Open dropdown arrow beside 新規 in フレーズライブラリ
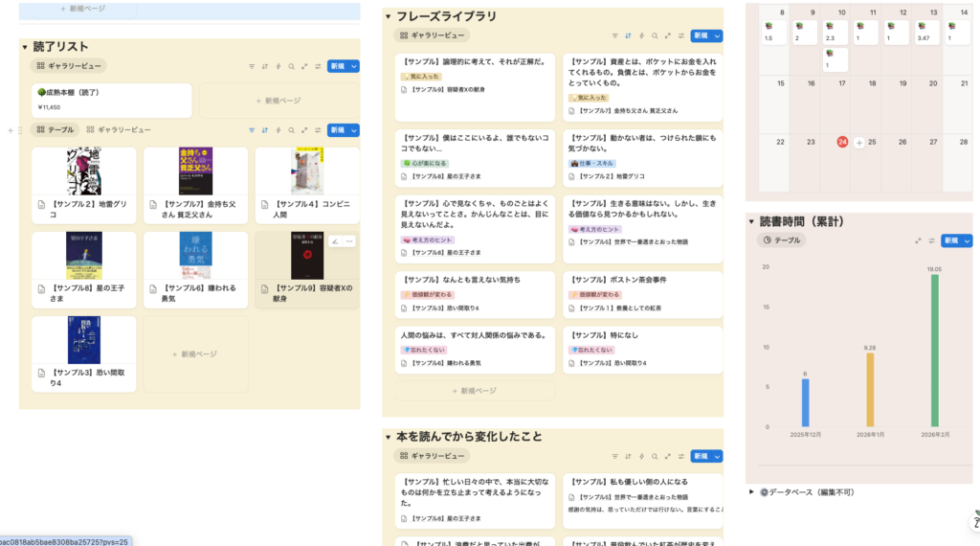This screenshot has height=546, width=980. click(x=718, y=35)
